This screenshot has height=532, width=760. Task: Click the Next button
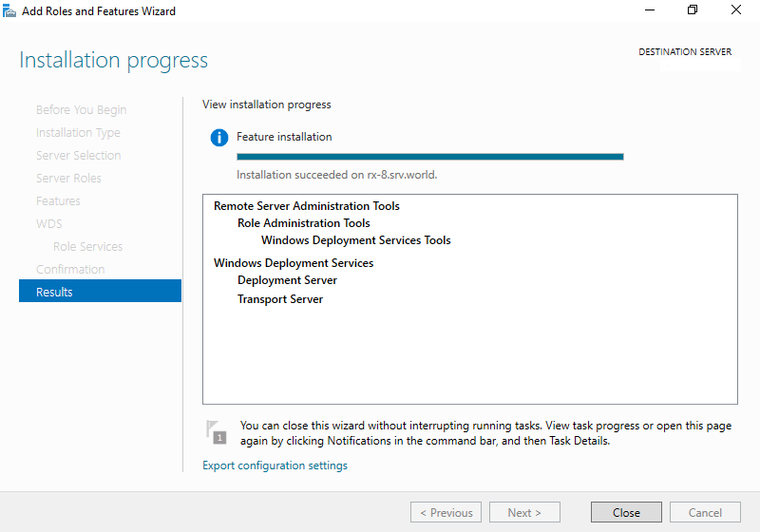524,512
